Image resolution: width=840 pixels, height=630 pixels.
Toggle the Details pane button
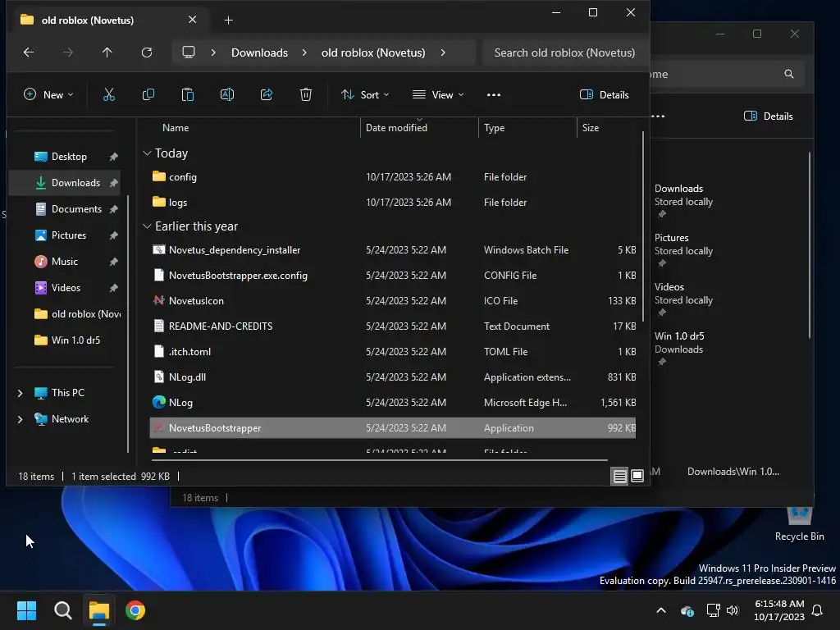pyautogui.click(x=605, y=95)
